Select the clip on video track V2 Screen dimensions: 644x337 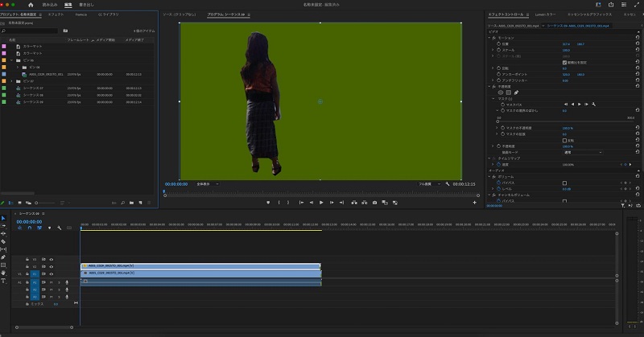pyautogui.click(x=200, y=266)
